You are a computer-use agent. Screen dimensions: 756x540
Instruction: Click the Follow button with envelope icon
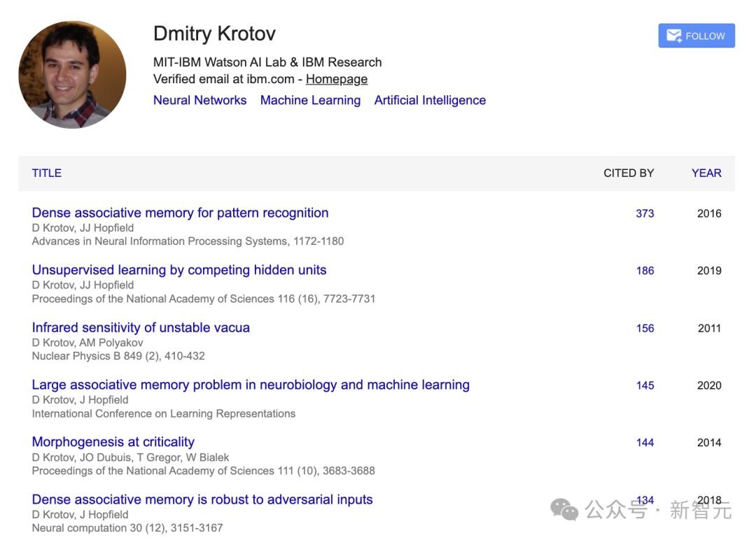click(x=696, y=36)
